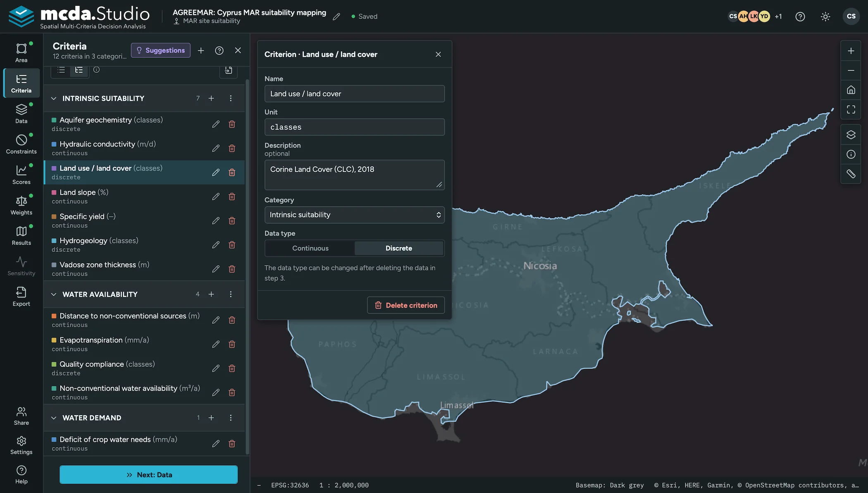Select the Specific yield criterion row
868x493 pixels.
click(144, 220)
